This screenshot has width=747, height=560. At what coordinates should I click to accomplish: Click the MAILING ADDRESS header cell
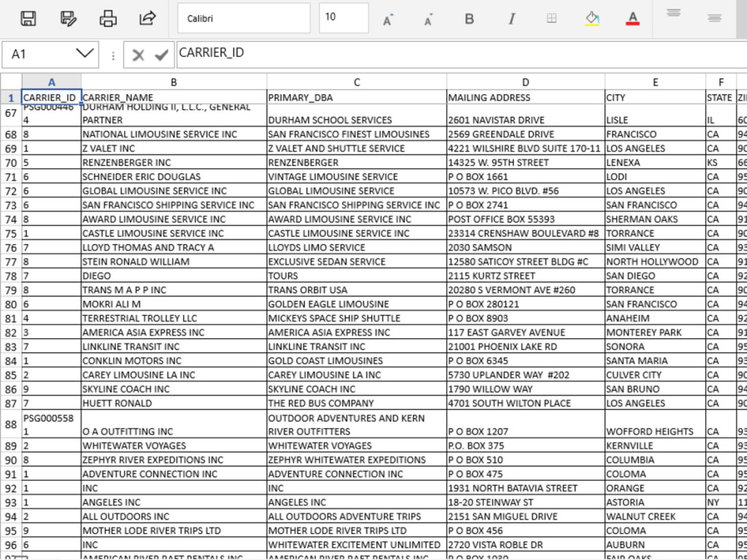coord(525,97)
